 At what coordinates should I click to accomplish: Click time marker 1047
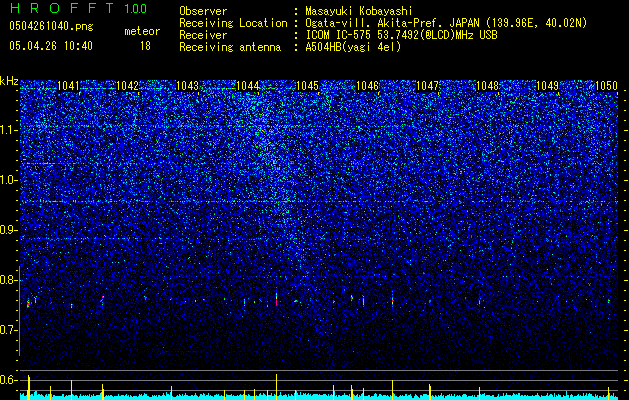pyautogui.click(x=428, y=85)
